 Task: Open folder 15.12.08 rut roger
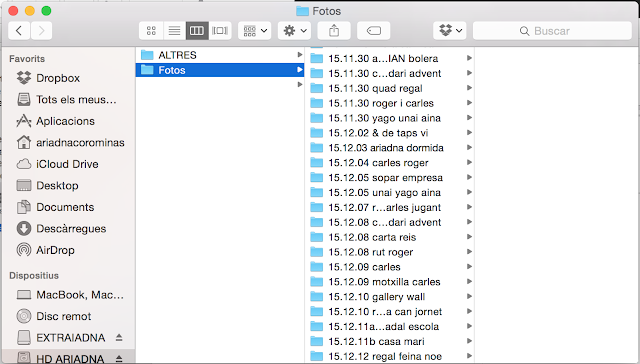(x=389, y=252)
